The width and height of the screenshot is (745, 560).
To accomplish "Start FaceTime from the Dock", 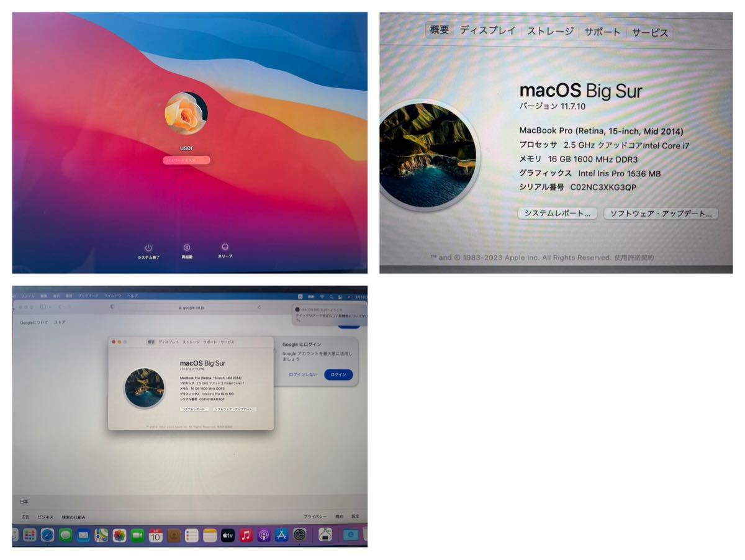I will (138, 535).
